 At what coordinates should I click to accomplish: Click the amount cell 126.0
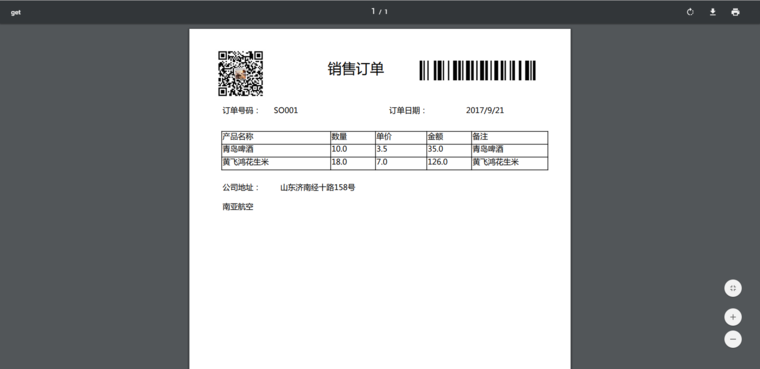point(438,162)
